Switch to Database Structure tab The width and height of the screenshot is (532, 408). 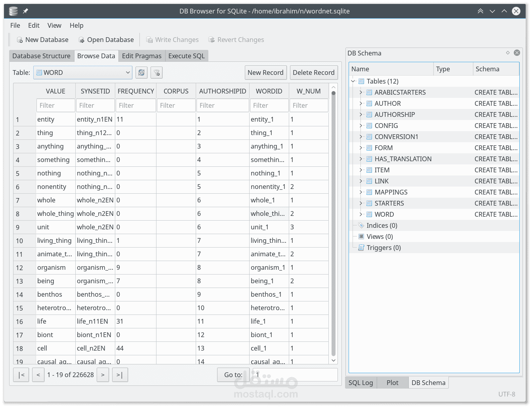(x=41, y=56)
